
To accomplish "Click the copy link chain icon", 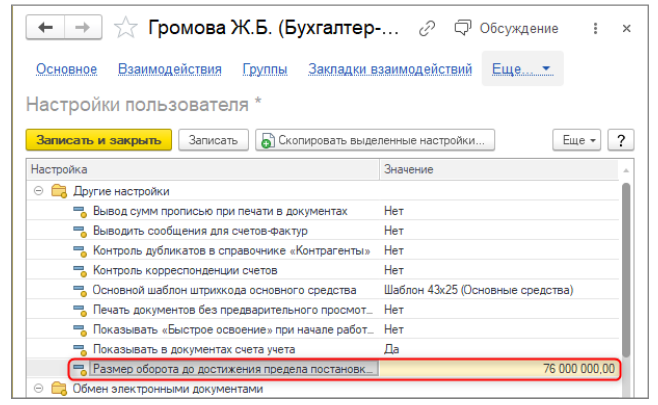I will tap(429, 27).
